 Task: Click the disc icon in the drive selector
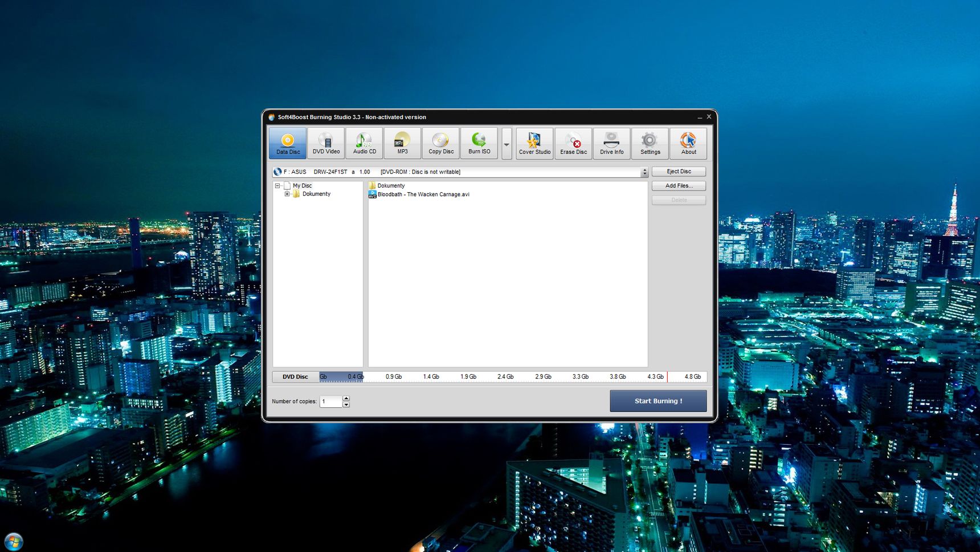pos(277,172)
